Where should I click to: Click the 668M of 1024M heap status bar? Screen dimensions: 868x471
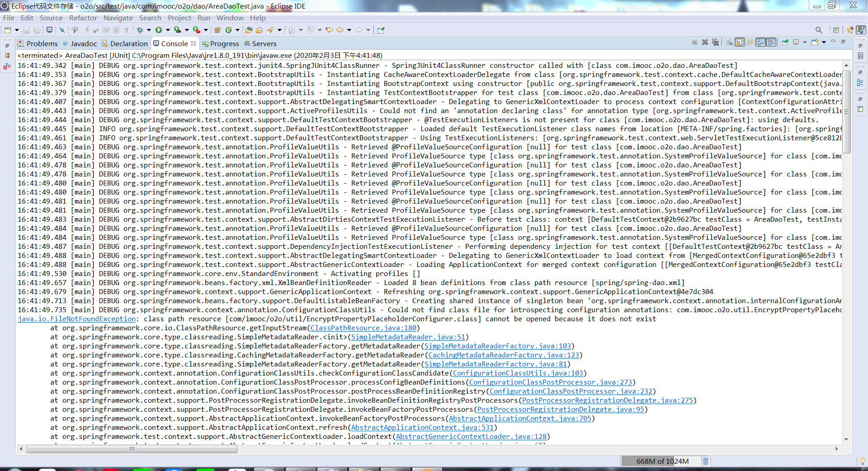tap(662, 461)
